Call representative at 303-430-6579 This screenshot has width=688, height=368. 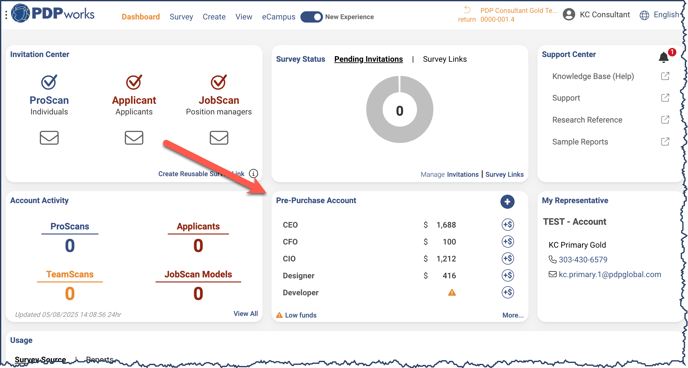click(583, 260)
